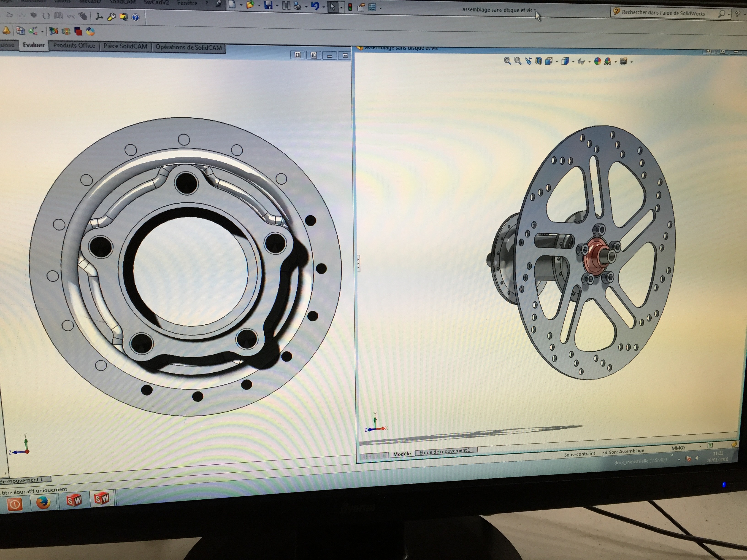The image size is (747, 560).
Task: Click the Rebuild traffic light icon
Action: (x=350, y=7)
